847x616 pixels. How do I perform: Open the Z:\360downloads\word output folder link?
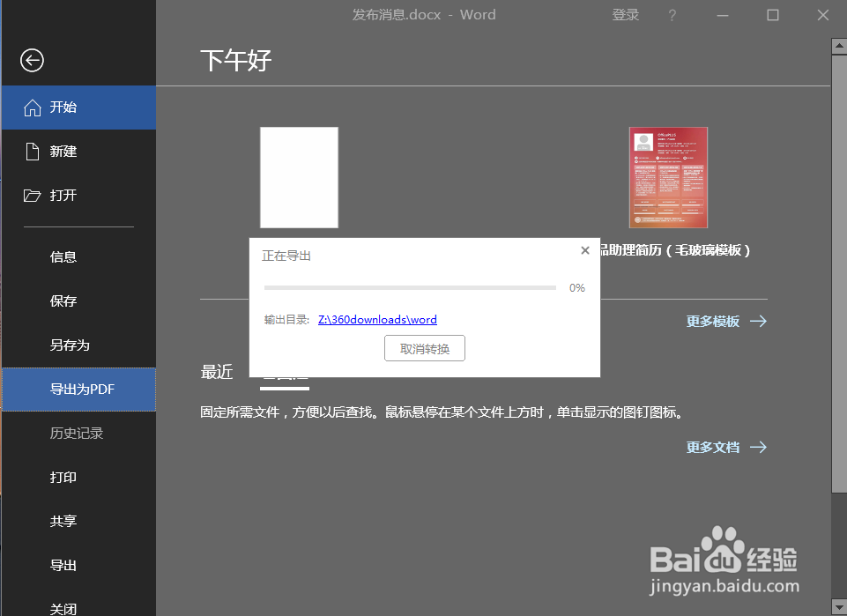(x=377, y=319)
